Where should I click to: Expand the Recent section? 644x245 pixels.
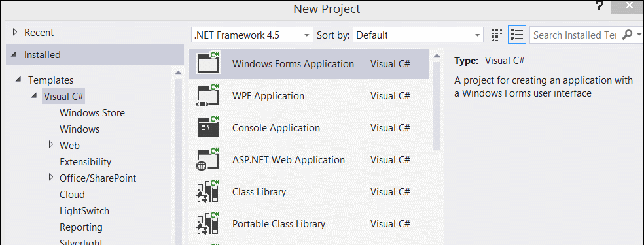(15, 32)
